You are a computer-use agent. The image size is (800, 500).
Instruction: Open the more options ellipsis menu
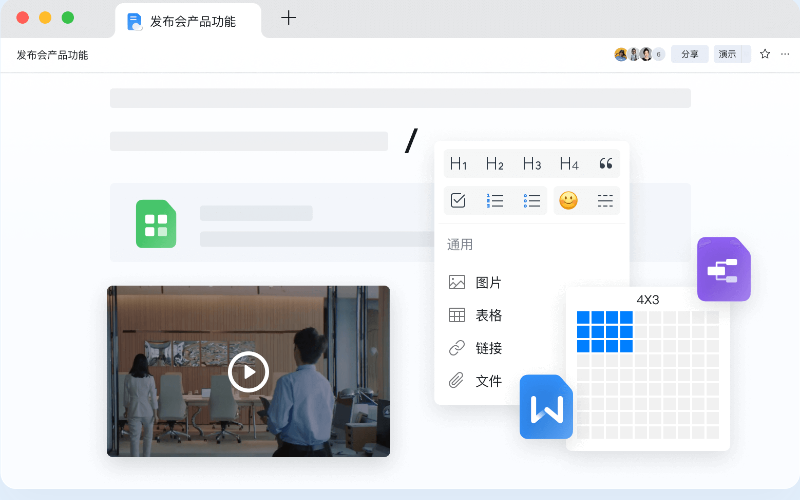[785, 55]
